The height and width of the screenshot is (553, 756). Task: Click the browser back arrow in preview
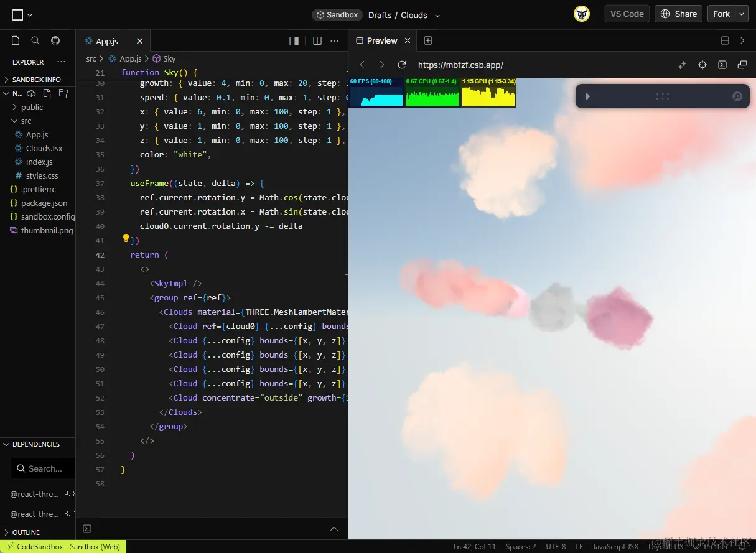[x=363, y=65]
